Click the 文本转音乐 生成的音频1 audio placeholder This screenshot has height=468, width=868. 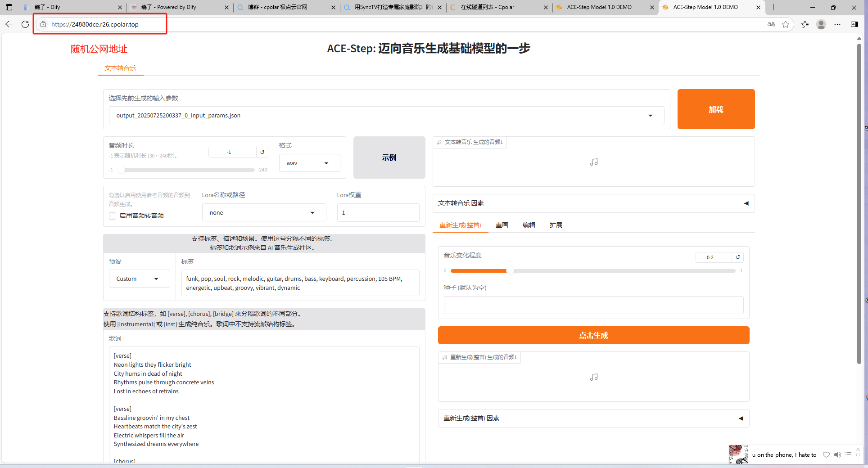[x=593, y=162]
